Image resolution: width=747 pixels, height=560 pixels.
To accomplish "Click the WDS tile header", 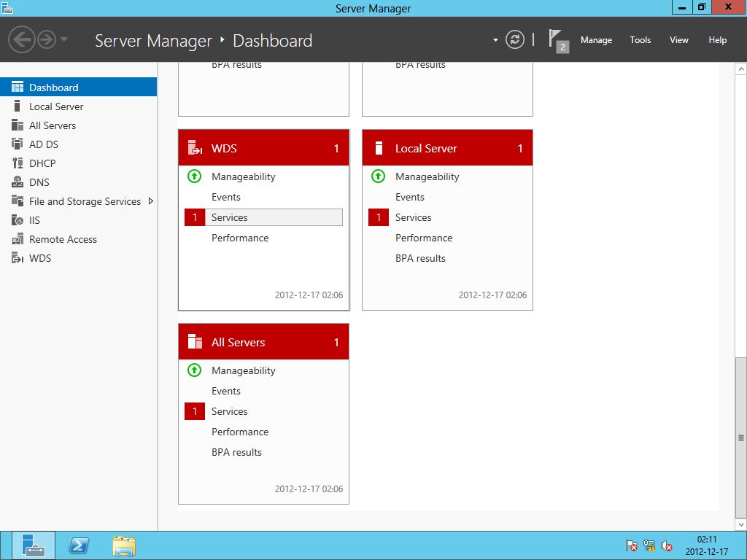I will point(263,148).
